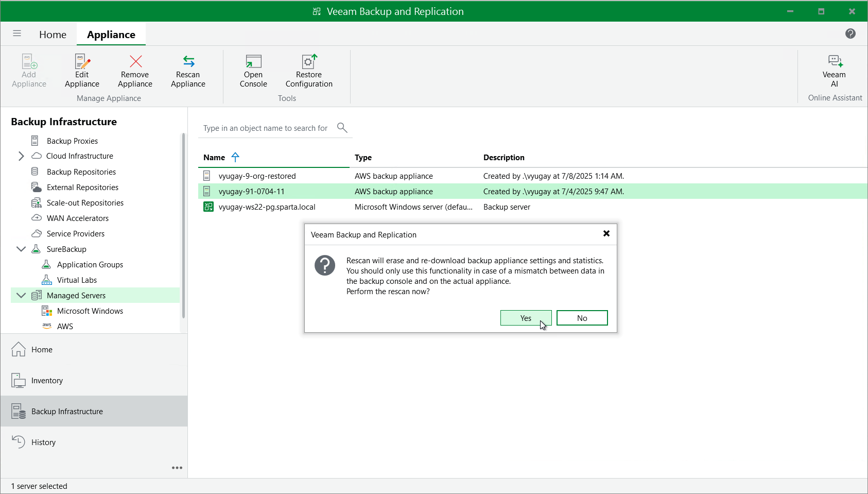Click the help question mark icon
The width and height of the screenshot is (868, 494).
point(850,33)
